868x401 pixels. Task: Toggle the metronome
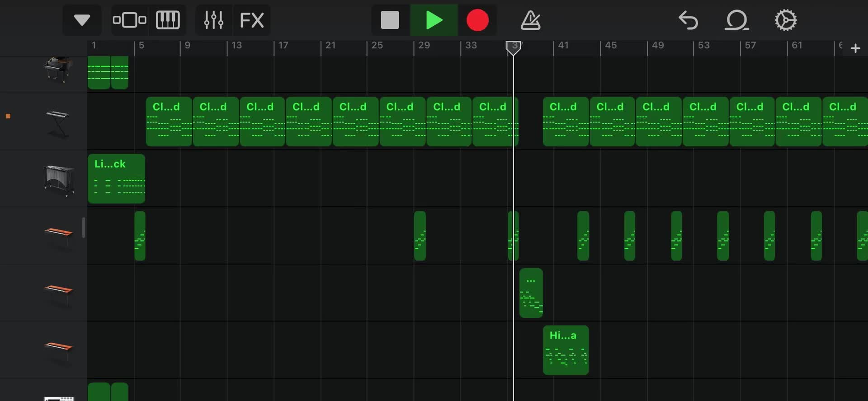click(x=530, y=20)
